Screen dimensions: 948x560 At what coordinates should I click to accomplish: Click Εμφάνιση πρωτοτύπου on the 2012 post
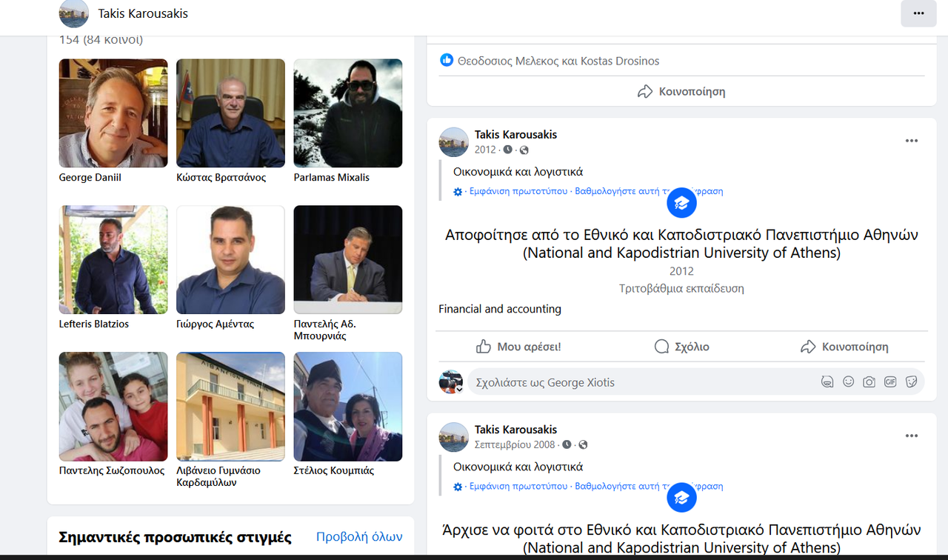[x=518, y=191]
